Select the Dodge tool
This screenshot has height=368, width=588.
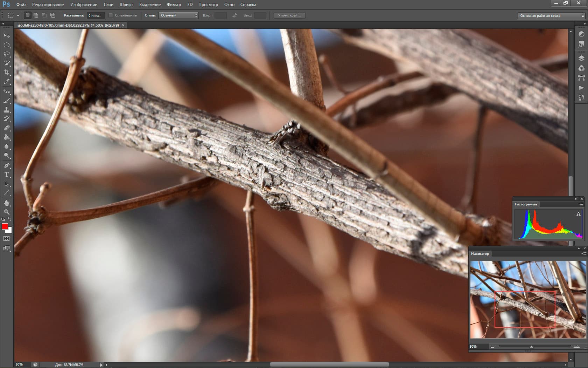coord(7,155)
